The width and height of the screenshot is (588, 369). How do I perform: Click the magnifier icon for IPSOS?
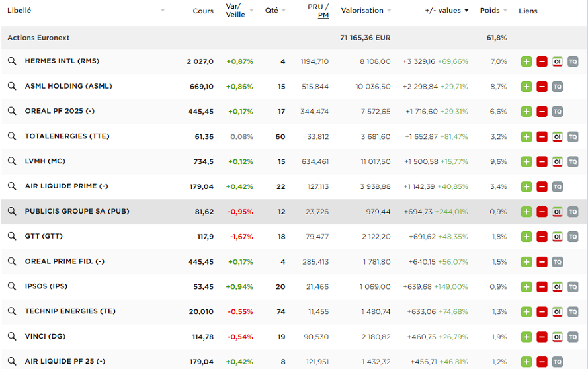12,286
